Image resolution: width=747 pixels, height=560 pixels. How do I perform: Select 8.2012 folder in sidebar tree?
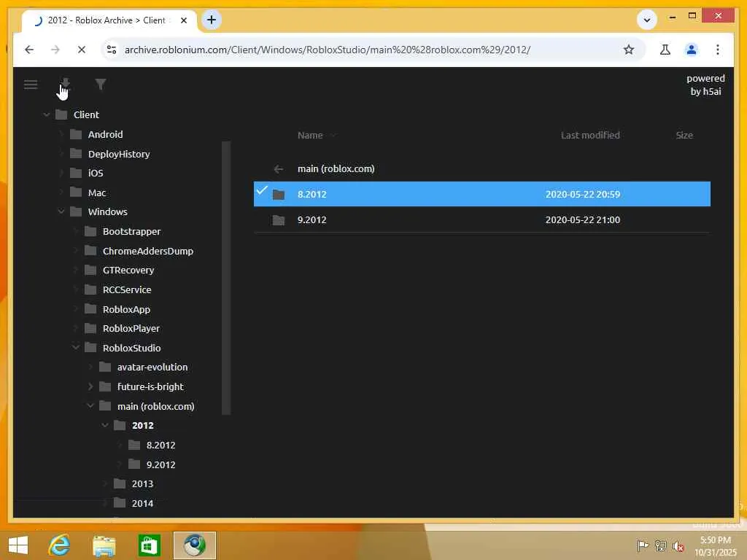pos(160,446)
